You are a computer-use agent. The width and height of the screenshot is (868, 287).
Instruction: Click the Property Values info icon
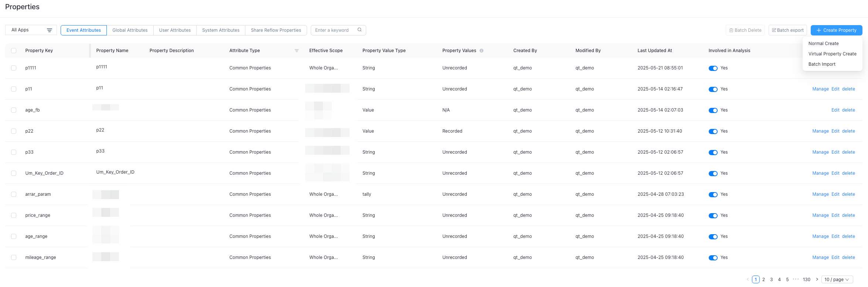click(481, 51)
